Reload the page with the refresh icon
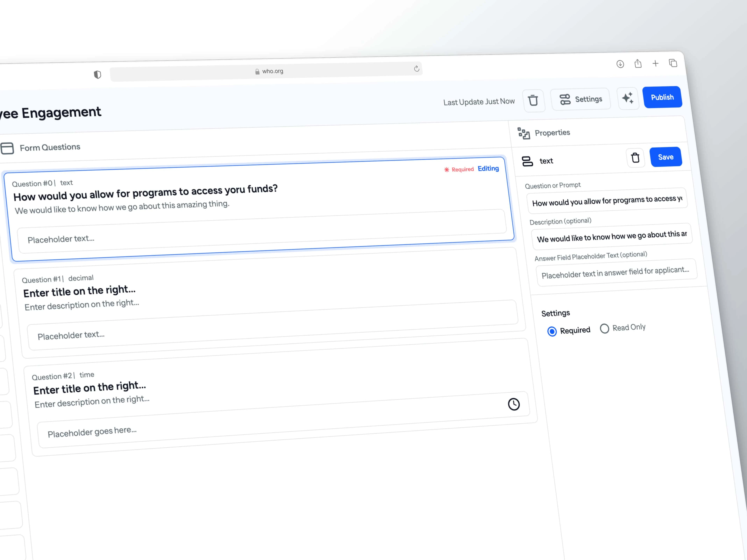Image resolution: width=747 pixels, height=560 pixels. pos(416,68)
